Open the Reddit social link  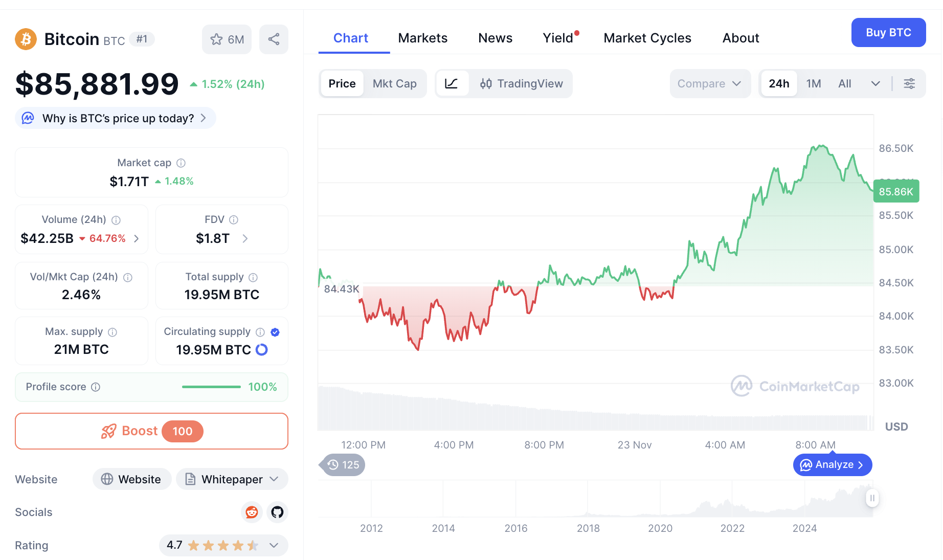(x=252, y=512)
